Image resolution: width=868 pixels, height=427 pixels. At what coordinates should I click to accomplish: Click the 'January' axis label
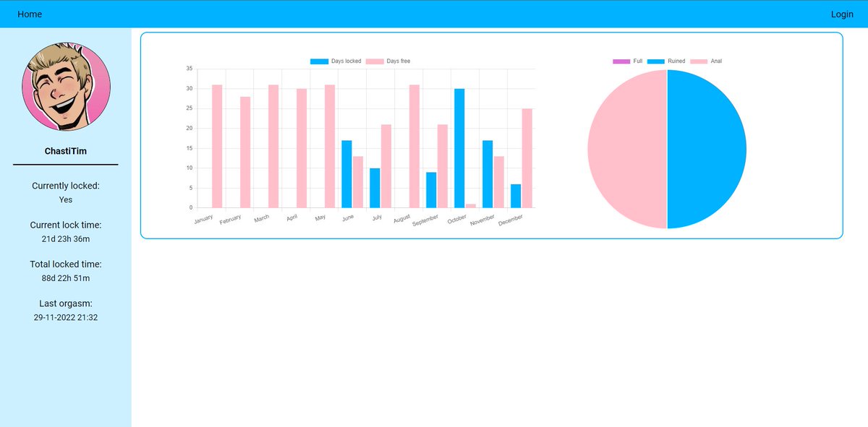[204, 217]
